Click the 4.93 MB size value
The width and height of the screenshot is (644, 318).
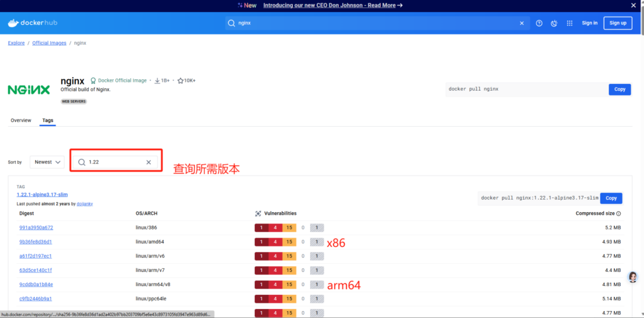(x=612, y=242)
